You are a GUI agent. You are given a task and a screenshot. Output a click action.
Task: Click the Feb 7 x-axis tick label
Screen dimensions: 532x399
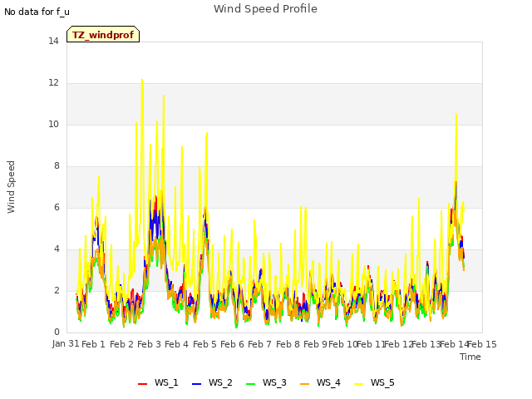coord(260,344)
